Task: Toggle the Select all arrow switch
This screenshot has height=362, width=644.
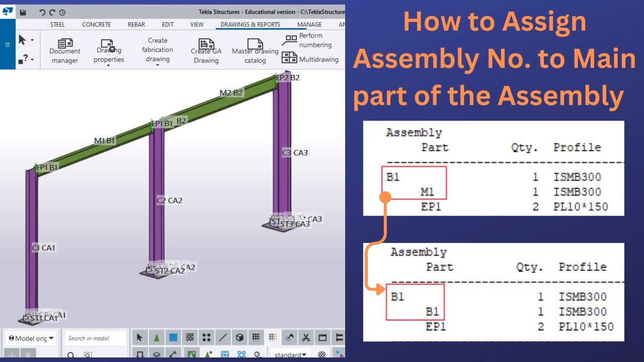Action: (140, 337)
